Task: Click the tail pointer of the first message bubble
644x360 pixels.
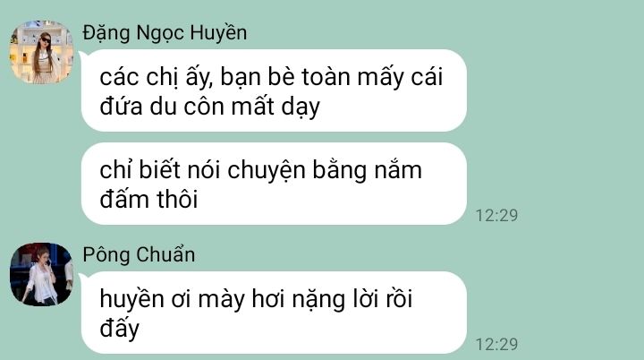Action: pos(81,55)
